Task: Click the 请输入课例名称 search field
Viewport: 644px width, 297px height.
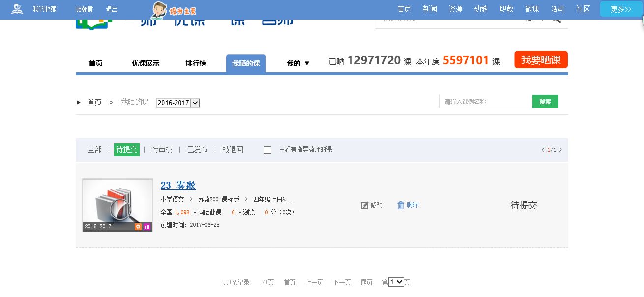Action: pos(486,102)
